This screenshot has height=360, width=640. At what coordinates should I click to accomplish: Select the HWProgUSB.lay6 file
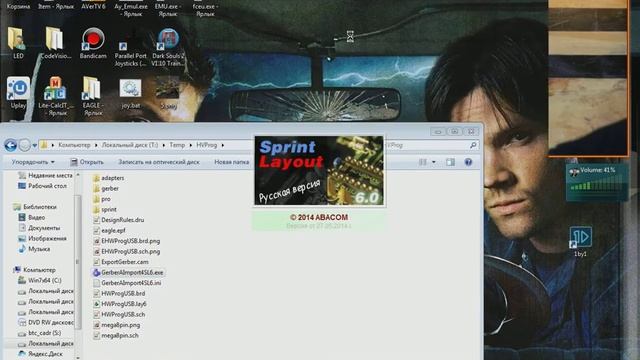coord(120,304)
